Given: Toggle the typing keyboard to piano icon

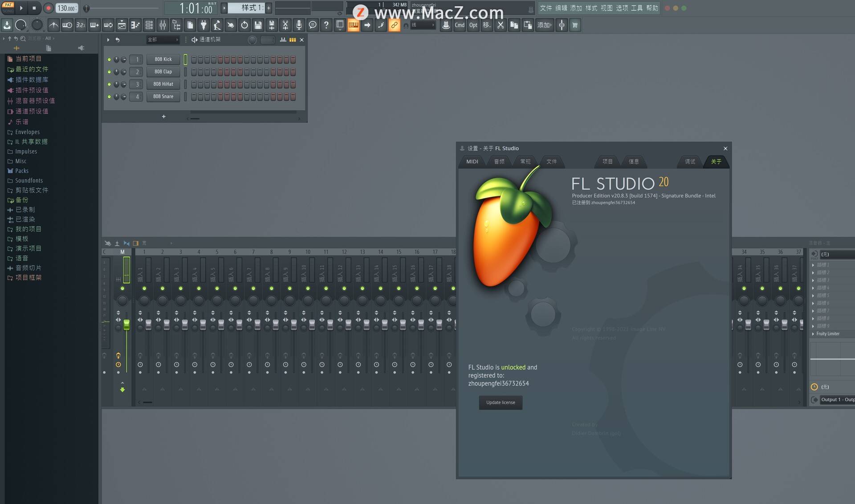Looking at the screenshot, I should click(353, 25).
